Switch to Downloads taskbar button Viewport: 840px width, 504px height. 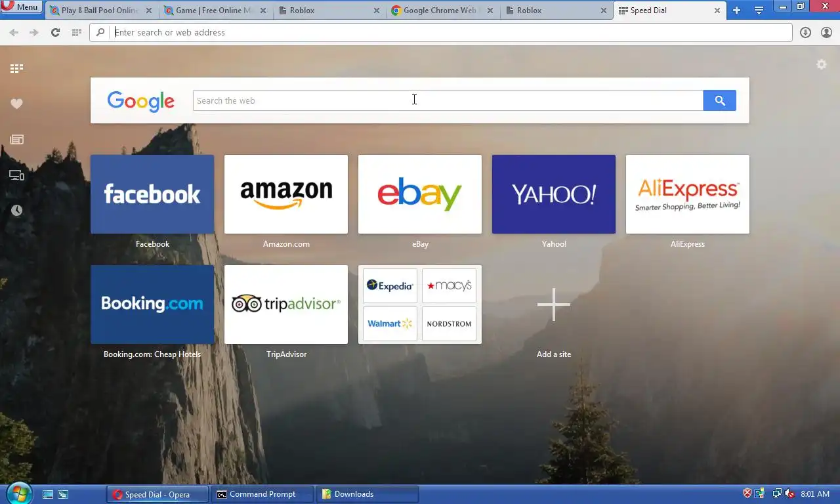tap(367, 494)
